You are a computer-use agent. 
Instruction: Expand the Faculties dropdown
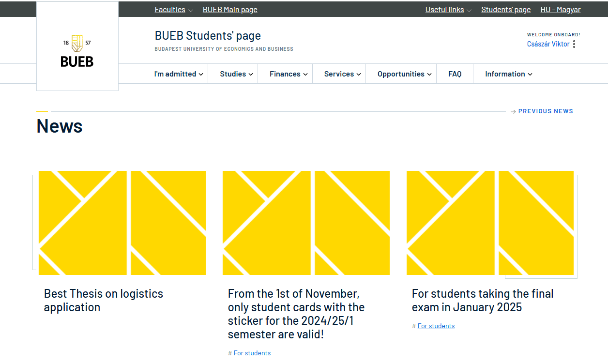coord(174,10)
